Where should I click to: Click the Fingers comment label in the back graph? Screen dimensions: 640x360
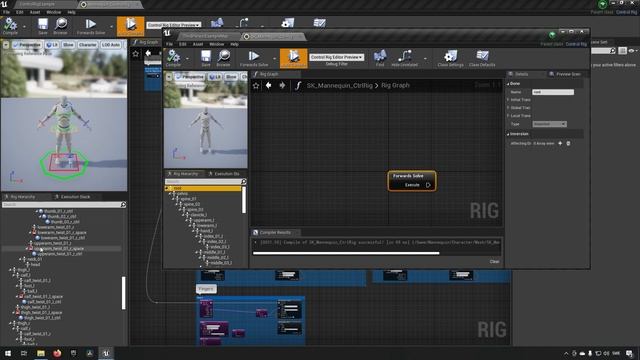point(206,289)
